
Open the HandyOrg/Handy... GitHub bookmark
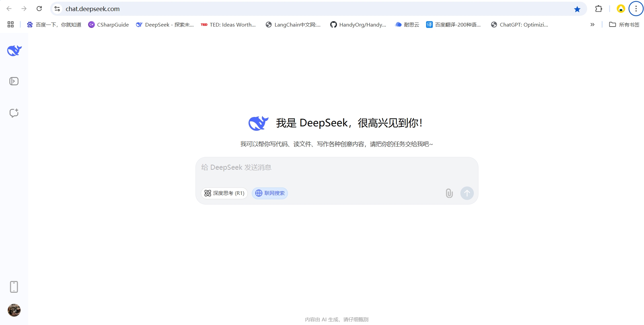pyautogui.click(x=358, y=25)
